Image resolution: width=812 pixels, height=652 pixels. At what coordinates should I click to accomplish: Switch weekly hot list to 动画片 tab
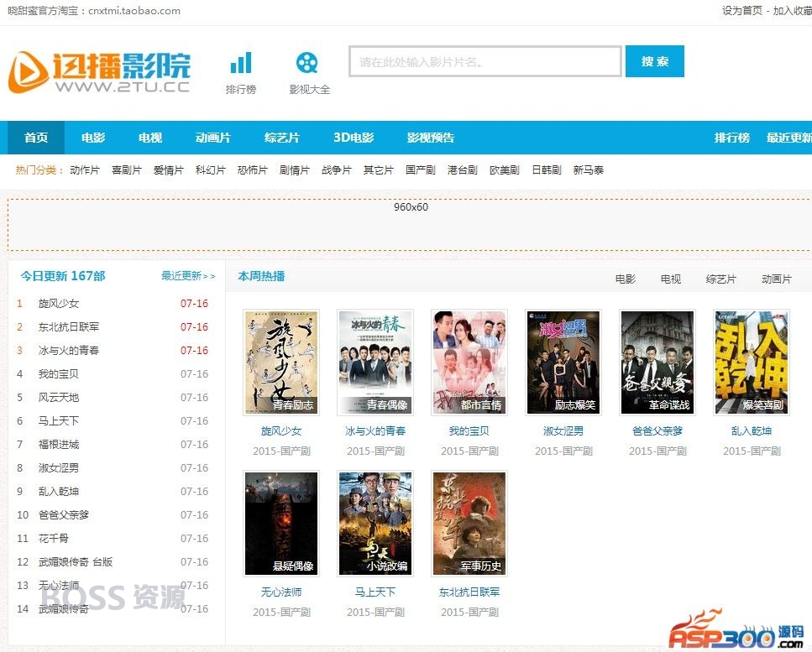click(x=776, y=279)
